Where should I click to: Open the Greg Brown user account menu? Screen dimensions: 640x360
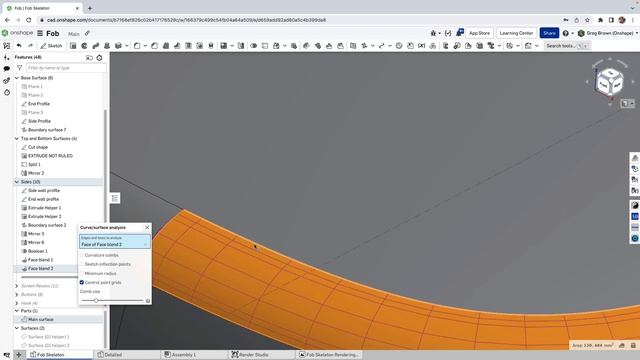click(607, 33)
